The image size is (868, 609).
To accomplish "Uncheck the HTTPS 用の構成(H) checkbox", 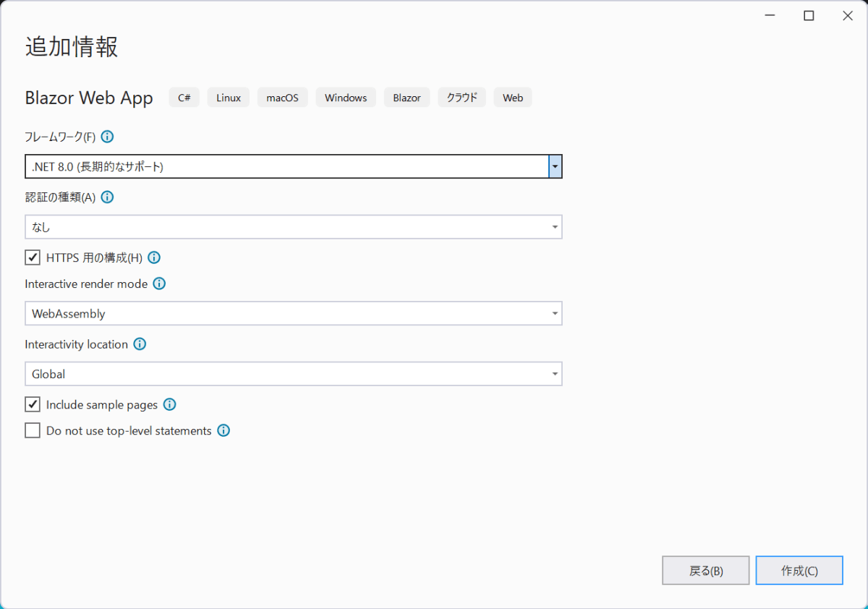I will (x=33, y=257).
